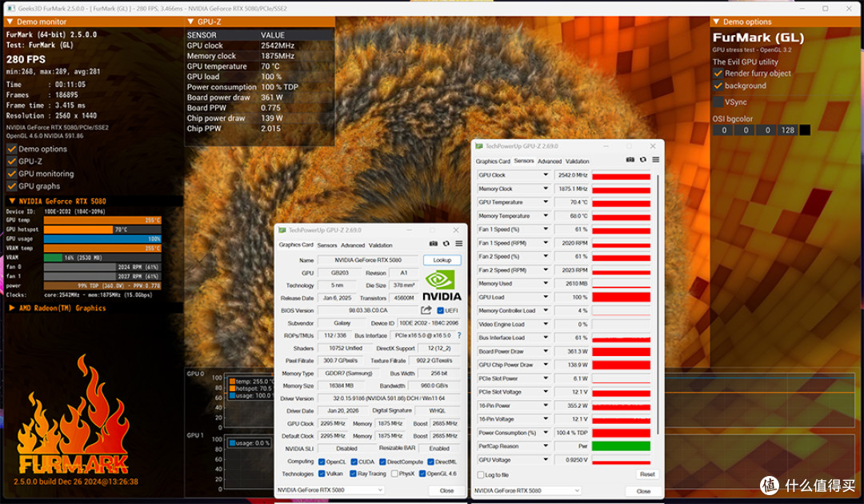Toggle the PhysX checkbox in GPU-Z
The width and height of the screenshot is (864, 504).
tap(394, 474)
